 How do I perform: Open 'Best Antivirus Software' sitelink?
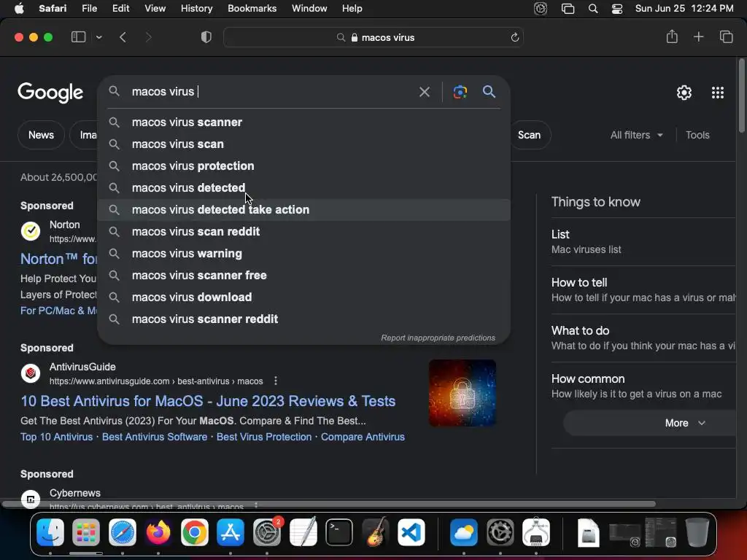point(155,437)
